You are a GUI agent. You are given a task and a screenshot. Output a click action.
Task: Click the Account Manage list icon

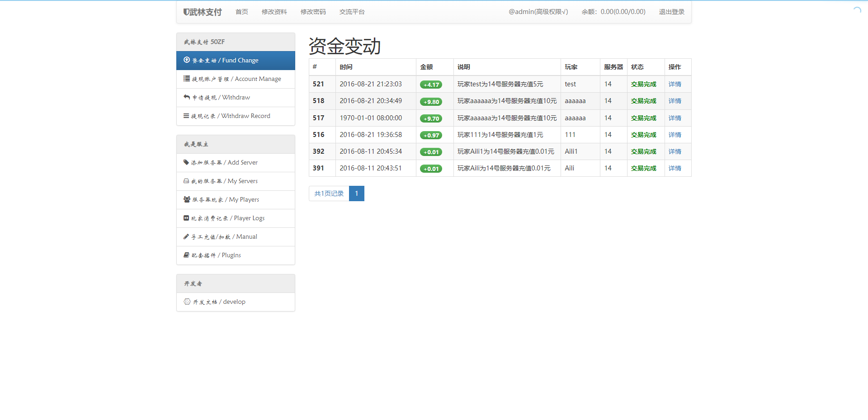point(187,79)
